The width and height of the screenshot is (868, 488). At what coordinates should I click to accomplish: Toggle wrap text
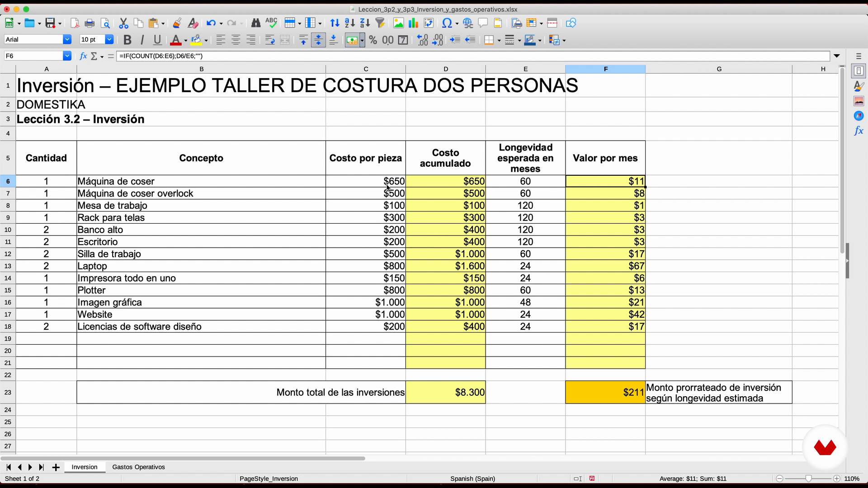tap(270, 40)
